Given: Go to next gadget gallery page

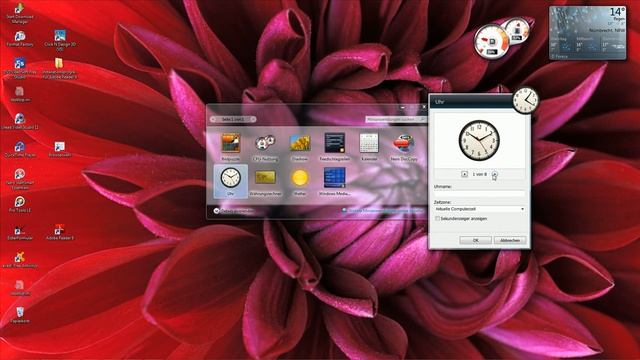Looking at the screenshot, I should point(253,119).
